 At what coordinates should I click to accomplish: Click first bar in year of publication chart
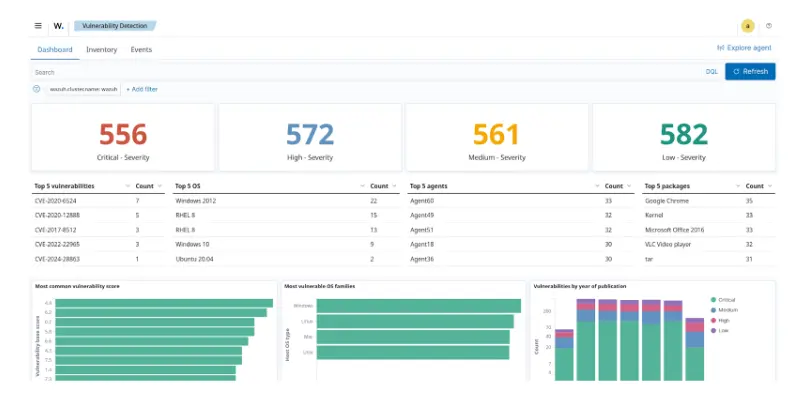tap(564, 355)
